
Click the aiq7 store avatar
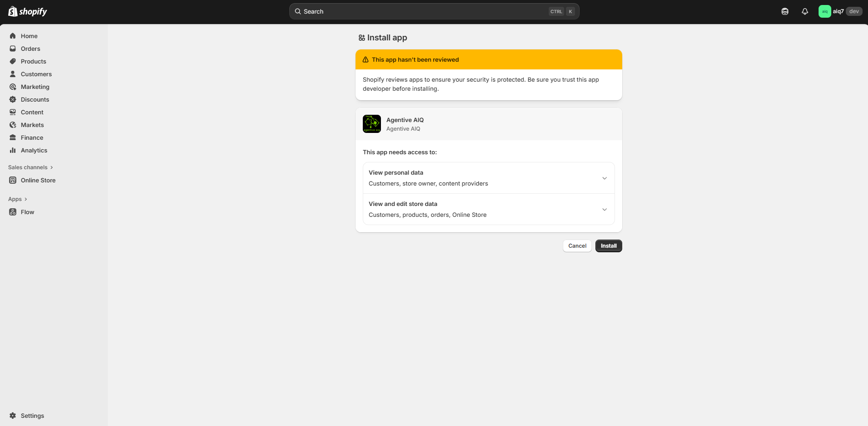[x=824, y=11]
